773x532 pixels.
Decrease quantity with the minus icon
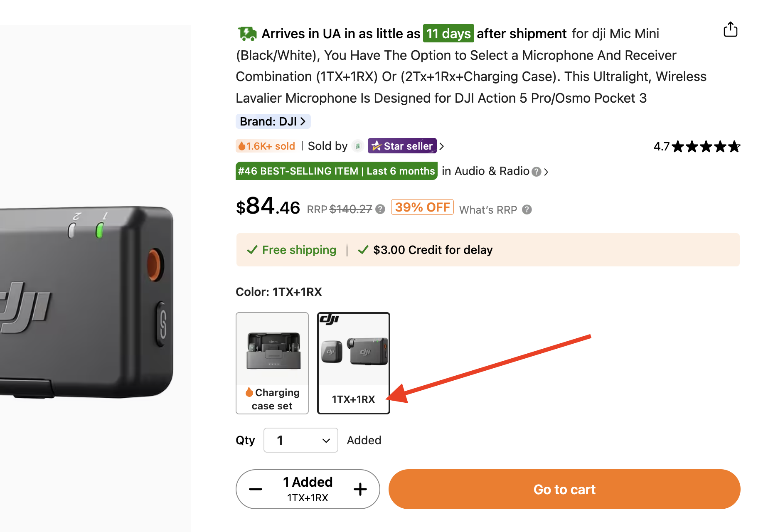tap(256, 489)
